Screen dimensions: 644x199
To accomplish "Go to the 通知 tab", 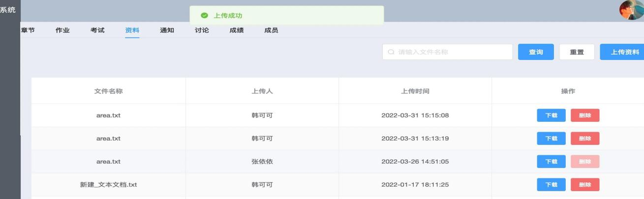I will pos(167,30).
